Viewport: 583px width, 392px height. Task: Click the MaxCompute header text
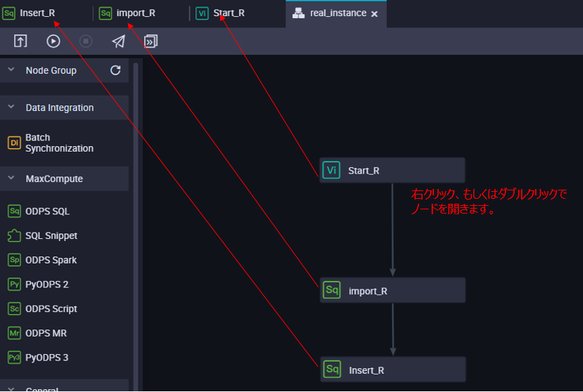tap(54, 178)
